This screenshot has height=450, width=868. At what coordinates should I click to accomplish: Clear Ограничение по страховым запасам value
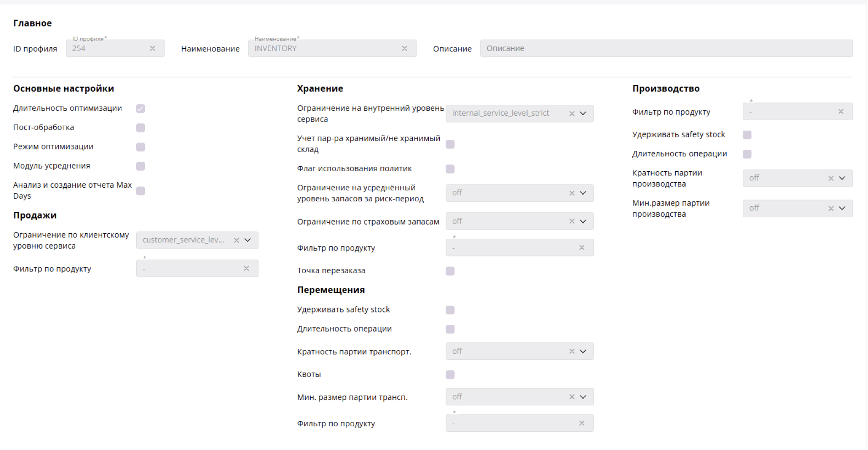[572, 221]
